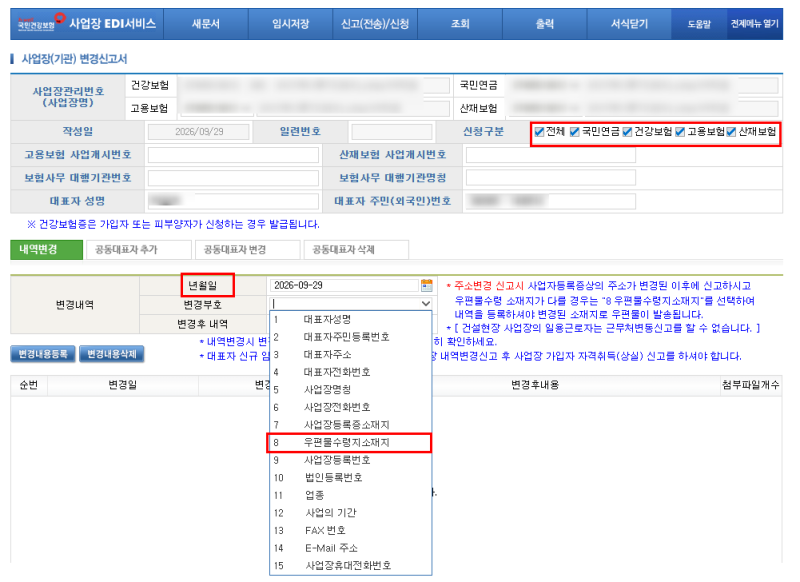The height and width of the screenshot is (582, 800).
Task: Click the 변경후내용 column header
Action: pyautogui.click(x=535, y=385)
